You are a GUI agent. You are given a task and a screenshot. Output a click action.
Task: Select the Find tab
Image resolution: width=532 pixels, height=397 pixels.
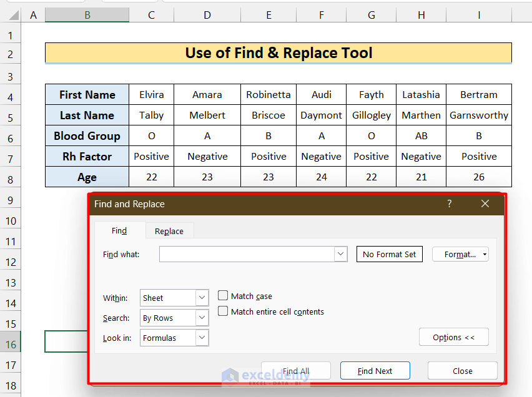[x=119, y=231]
